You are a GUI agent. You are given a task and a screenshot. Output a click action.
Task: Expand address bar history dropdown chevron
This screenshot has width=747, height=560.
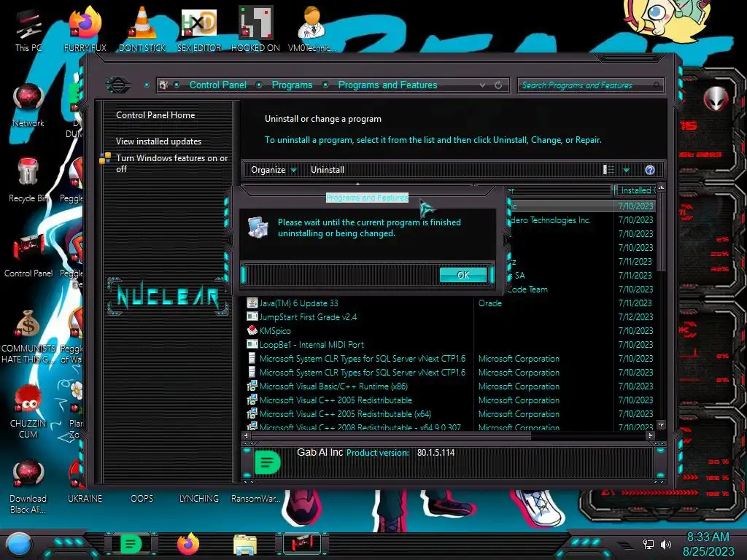coord(483,85)
